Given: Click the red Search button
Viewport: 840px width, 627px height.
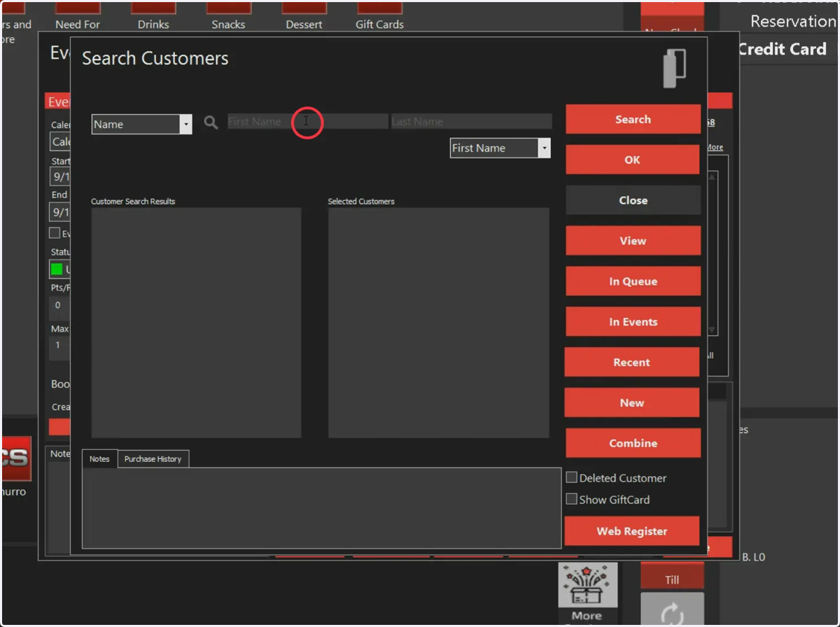Looking at the screenshot, I should [633, 120].
